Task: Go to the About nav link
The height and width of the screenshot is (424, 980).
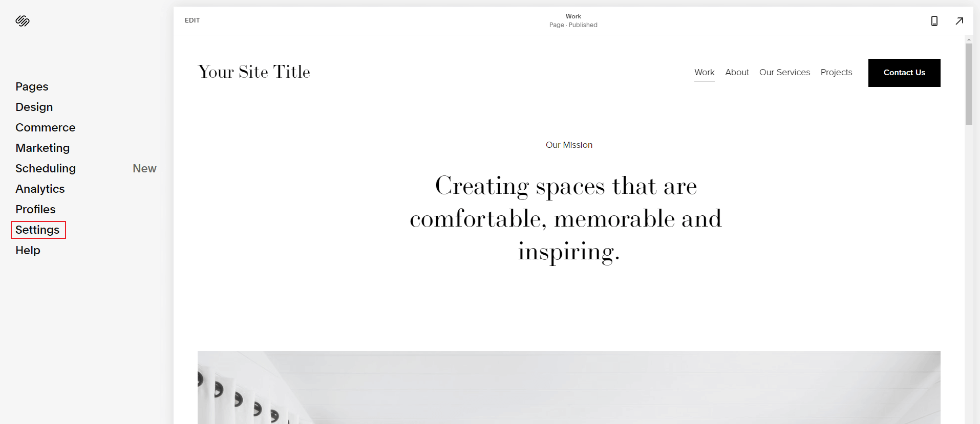Action: click(x=737, y=73)
